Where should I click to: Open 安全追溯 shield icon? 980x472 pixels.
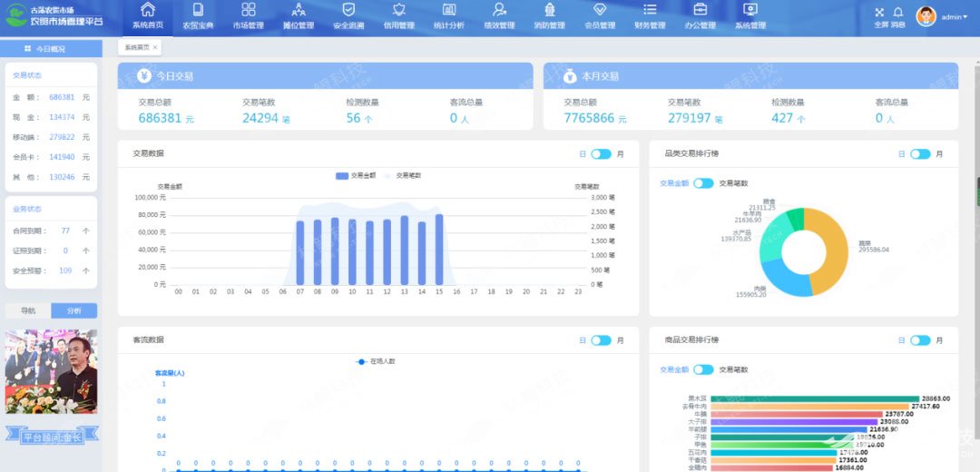coord(348,11)
